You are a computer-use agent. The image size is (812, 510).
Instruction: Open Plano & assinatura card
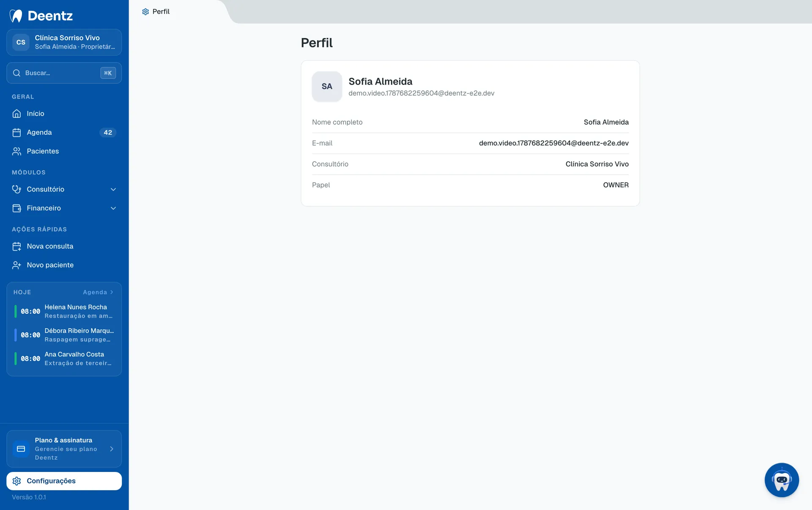[64, 449]
